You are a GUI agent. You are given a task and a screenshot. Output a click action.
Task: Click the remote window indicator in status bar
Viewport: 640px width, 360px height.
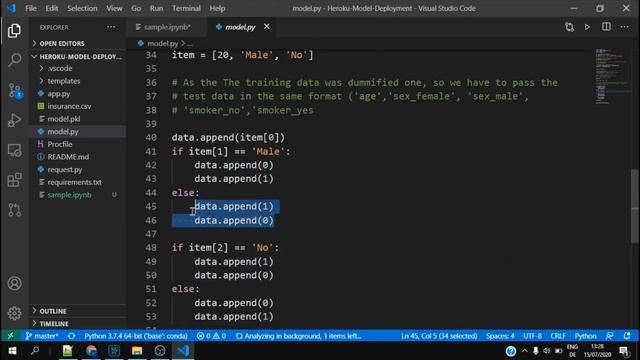10,336
